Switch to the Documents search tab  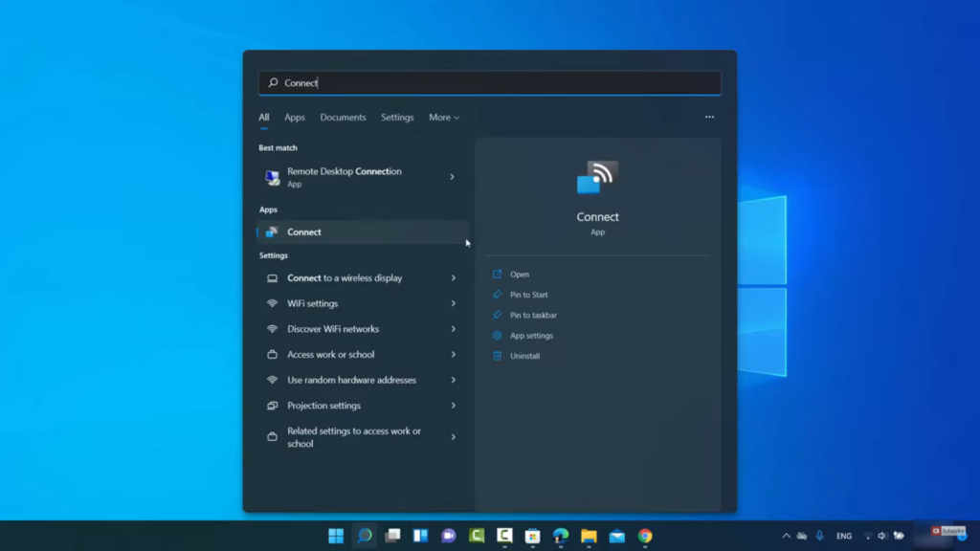(344, 118)
